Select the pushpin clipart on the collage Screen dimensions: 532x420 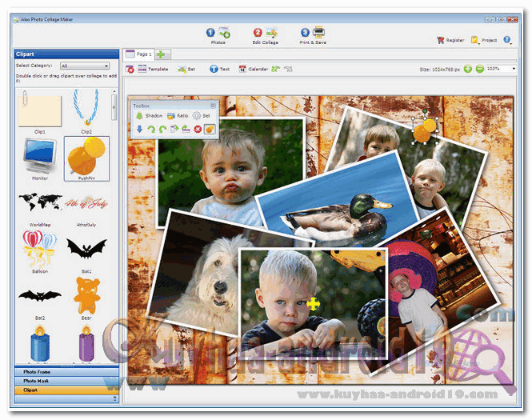[425, 130]
